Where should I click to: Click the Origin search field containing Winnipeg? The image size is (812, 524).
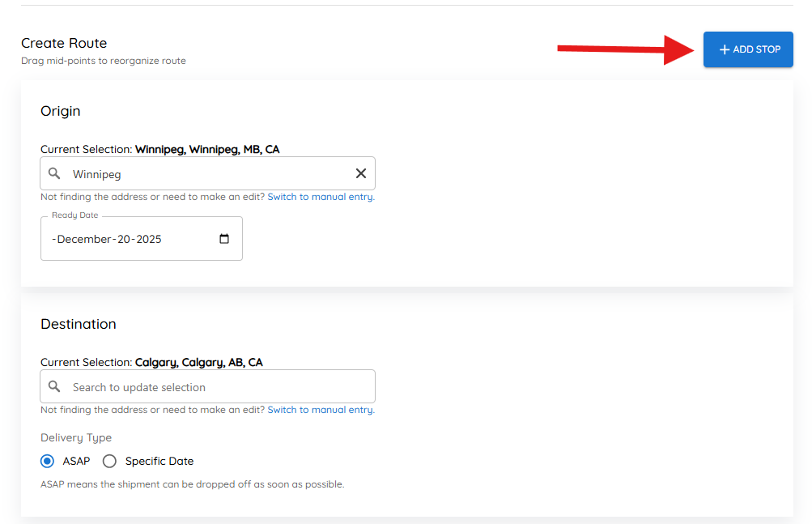pyautogui.click(x=206, y=173)
